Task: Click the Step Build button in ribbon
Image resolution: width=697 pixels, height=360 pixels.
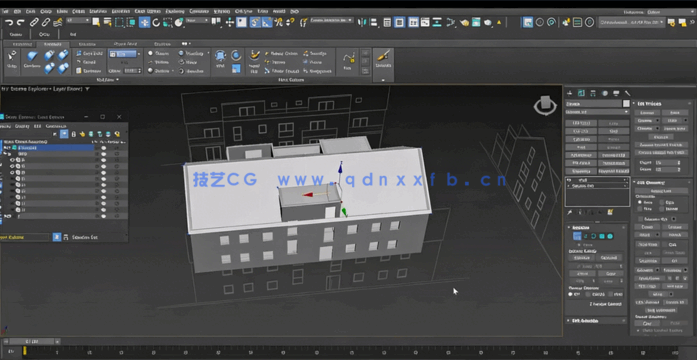Action: point(89,53)
